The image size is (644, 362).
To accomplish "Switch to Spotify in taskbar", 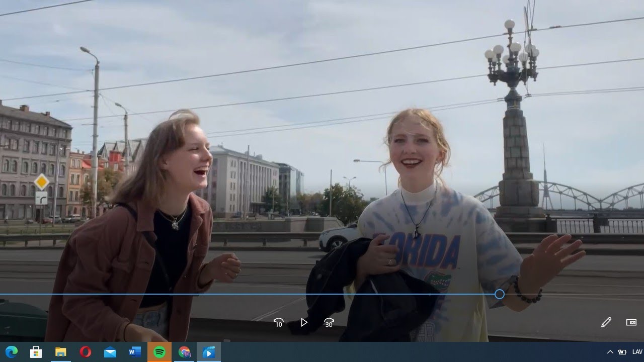I will [159, 352].
